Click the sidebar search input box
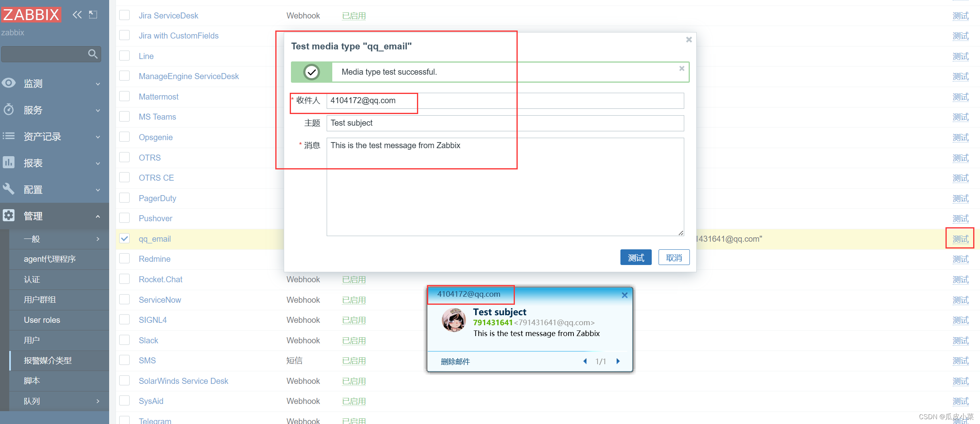The width and height of the screenshot is (980, 424). [x=51, y=54]
